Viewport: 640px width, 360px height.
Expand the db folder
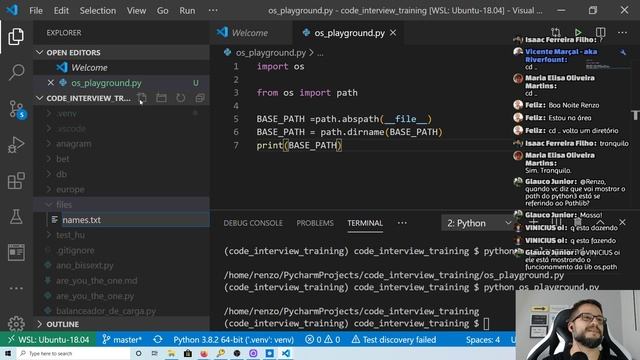pyautogui.click(x=122, y=174)
